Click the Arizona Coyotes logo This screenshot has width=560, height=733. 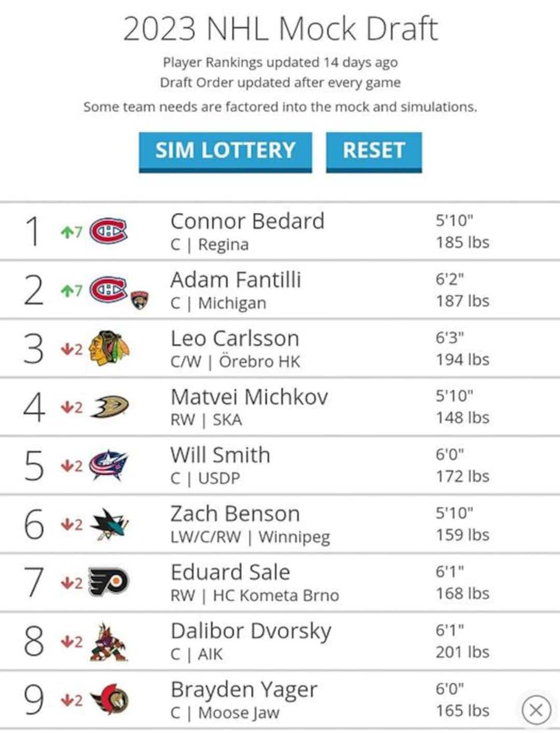(108, 642)
